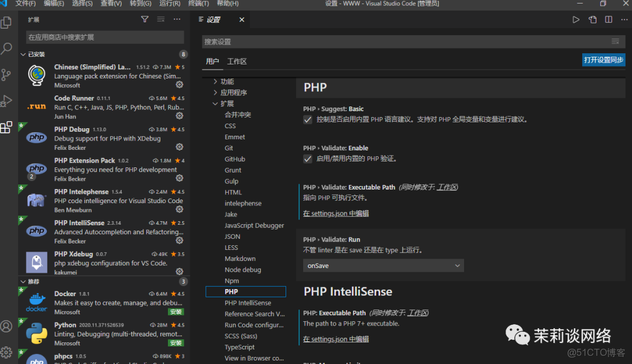Collapse the 扩展 settings category
The height and width of the screenshot is (364, 632).
coord(215,104)
